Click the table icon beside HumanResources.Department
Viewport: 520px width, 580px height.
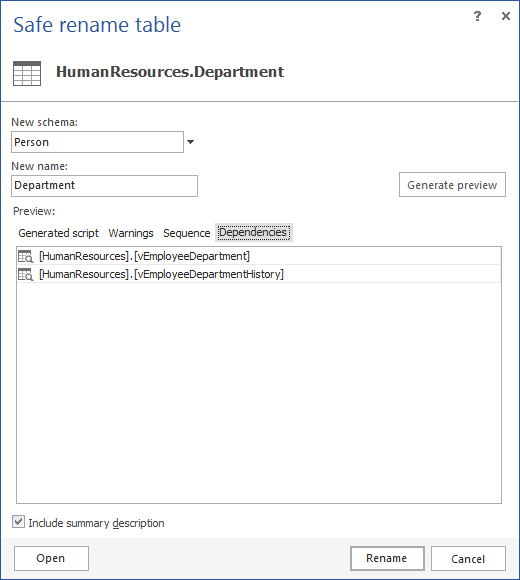point(27,74)
